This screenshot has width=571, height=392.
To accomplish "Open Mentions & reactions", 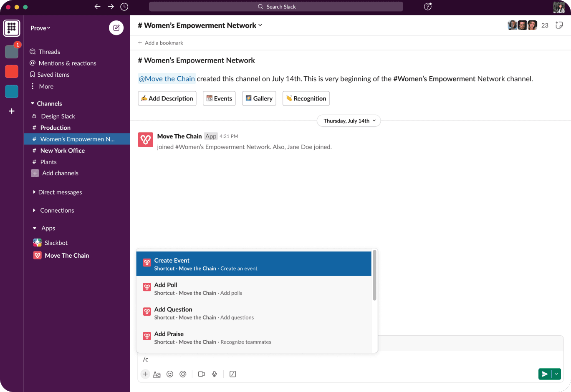I will [63, 63].
